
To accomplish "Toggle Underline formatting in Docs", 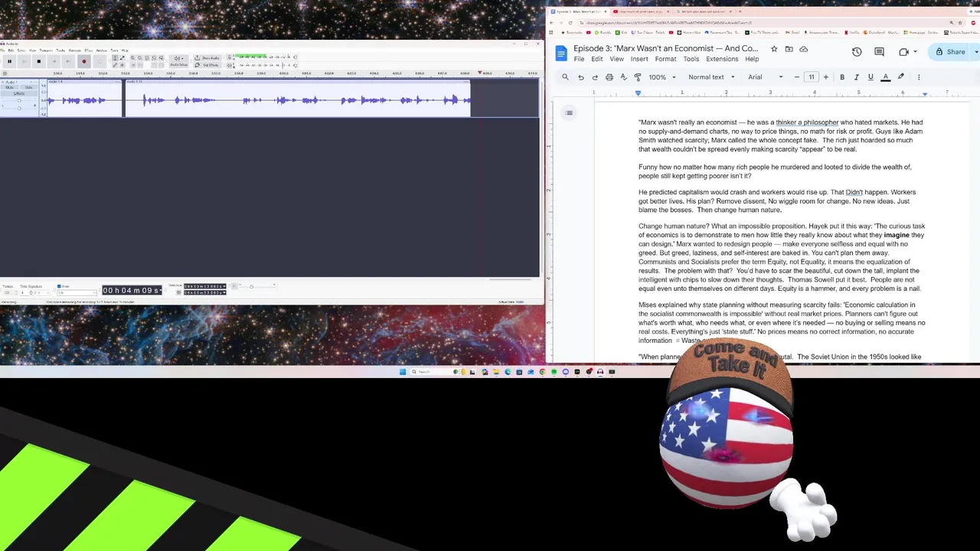I will coord(871,77).
